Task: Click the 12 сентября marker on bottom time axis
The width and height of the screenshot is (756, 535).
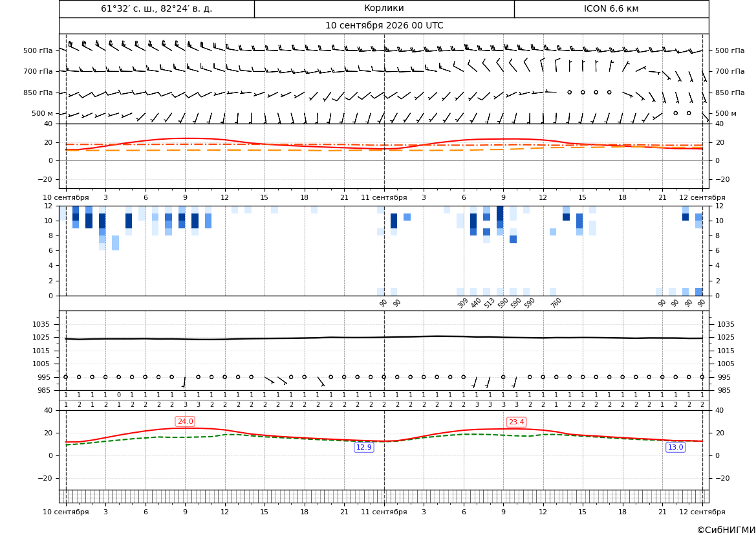Action: coord(702,512)
